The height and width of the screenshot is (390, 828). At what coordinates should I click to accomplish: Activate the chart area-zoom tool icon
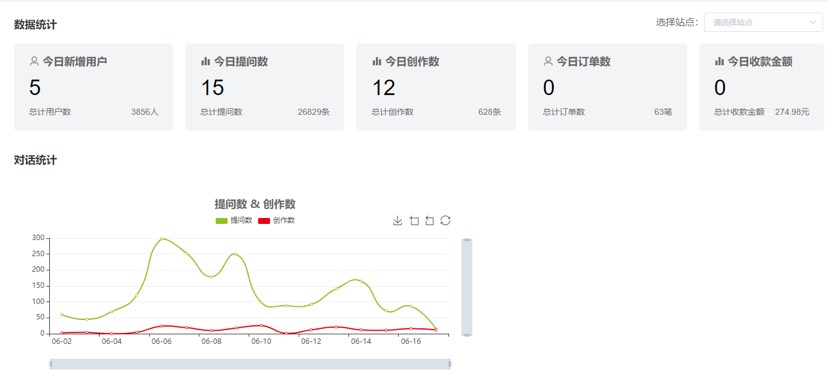click(x=414, y=221)
